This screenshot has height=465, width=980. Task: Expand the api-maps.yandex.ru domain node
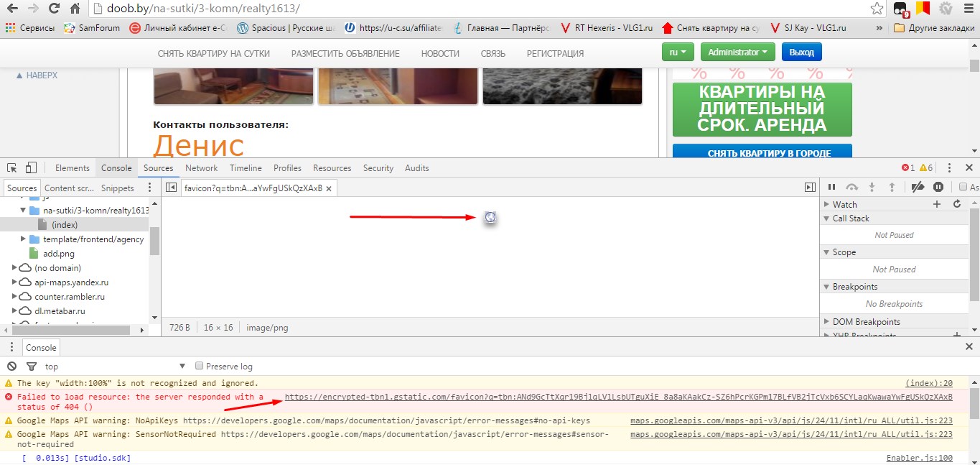(x=15, y=282)
